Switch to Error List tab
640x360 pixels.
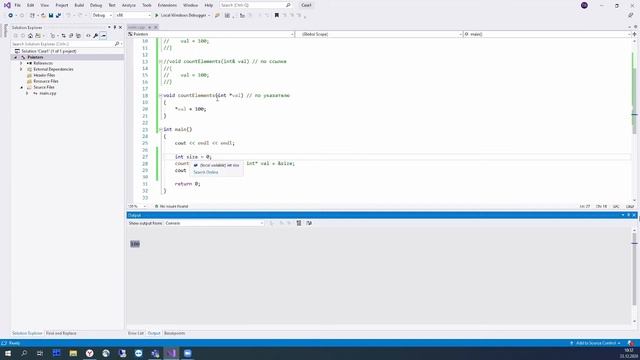136,333
